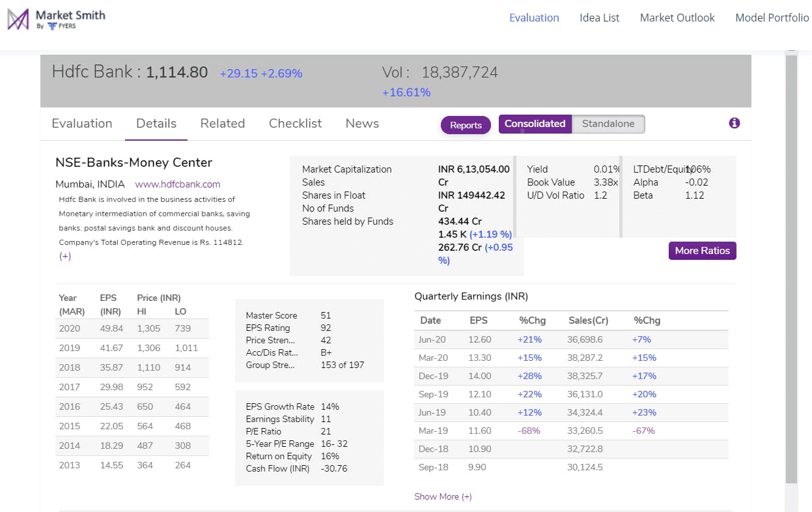The width and height of the screenshot is (812, 512).
Task: Click the funds change (+1.19 %)
Action: pos(490,235)
